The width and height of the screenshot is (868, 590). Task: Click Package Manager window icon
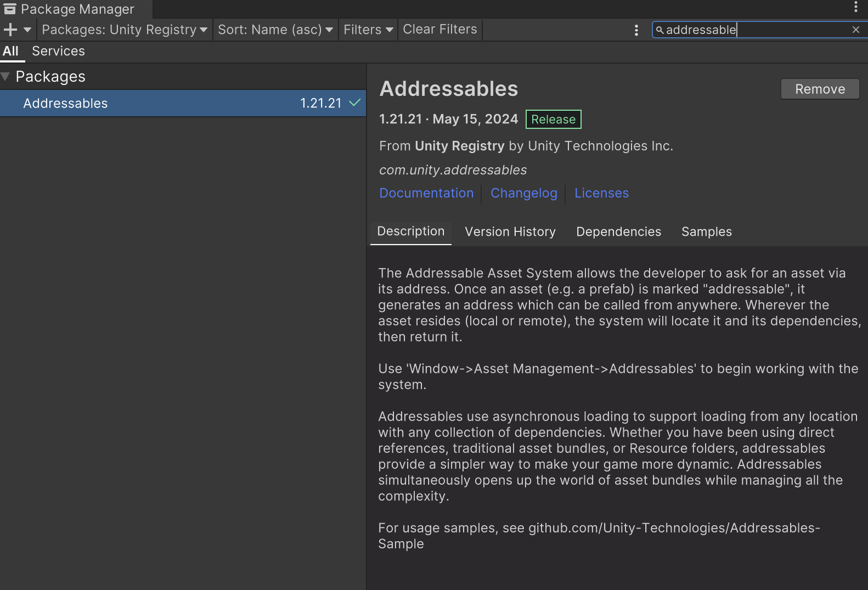tap(10, 8)
